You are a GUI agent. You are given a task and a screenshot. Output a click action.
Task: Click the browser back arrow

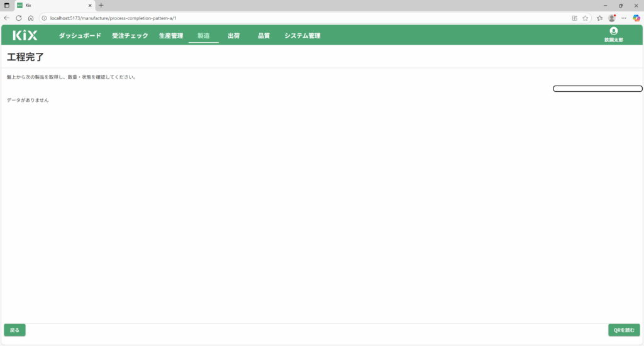pyautogui.click(x=7, y=18)
